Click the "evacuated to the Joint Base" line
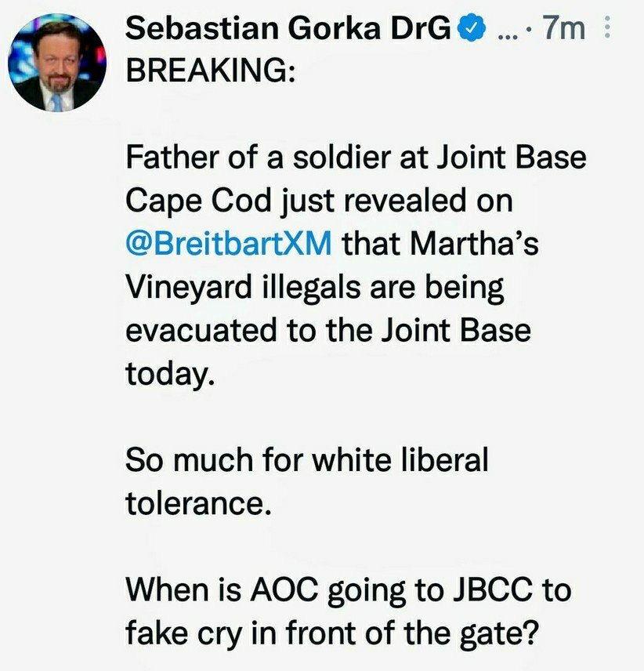 click(328, 329)
